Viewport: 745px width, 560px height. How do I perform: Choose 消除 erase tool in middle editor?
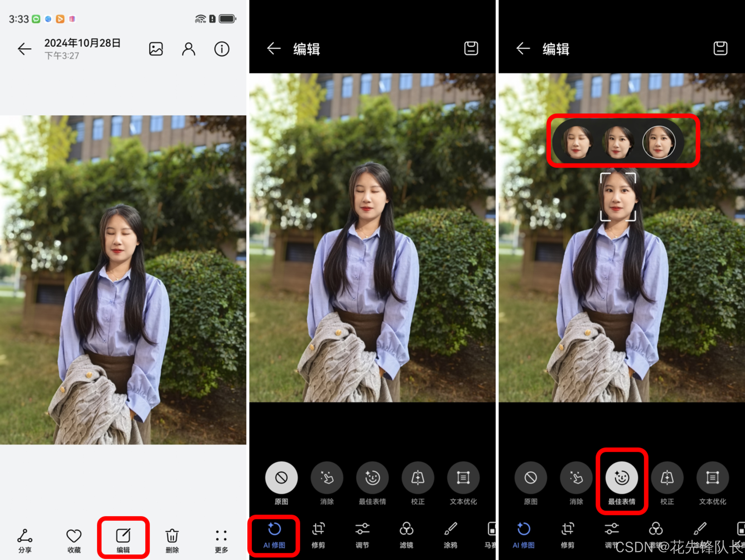click(327, 478)
